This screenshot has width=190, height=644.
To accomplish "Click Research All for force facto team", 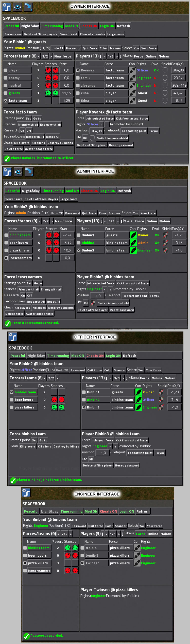I will [x=35, y=137].
